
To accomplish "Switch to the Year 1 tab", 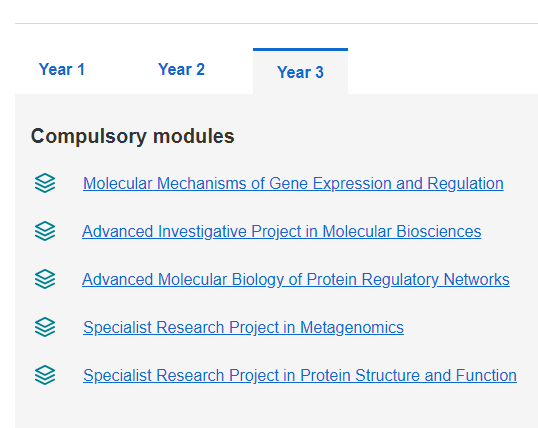I will (62, 69).
